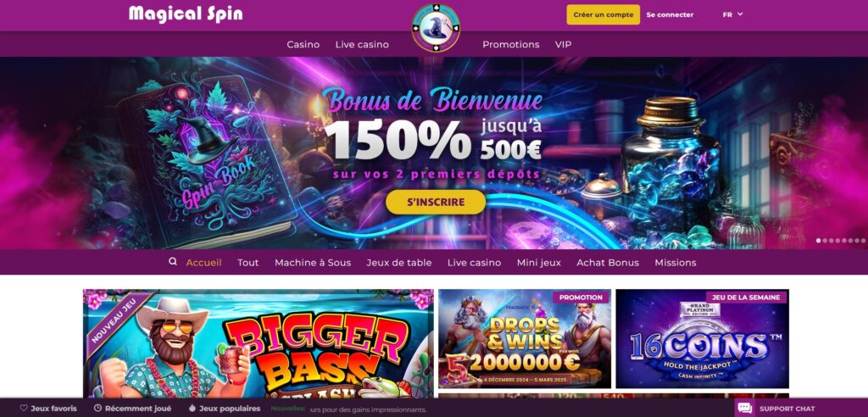
Task: Click the Magical Spin text logo
Action: (x=186, y=14)
